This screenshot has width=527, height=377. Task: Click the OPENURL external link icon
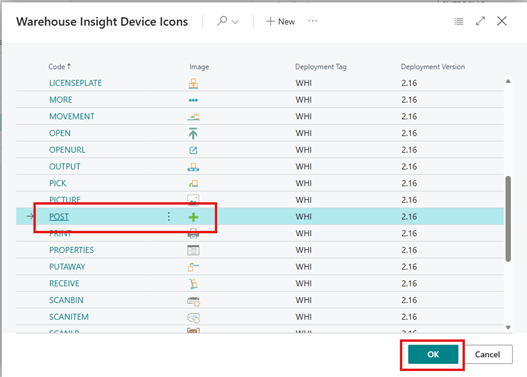[193, 150]
